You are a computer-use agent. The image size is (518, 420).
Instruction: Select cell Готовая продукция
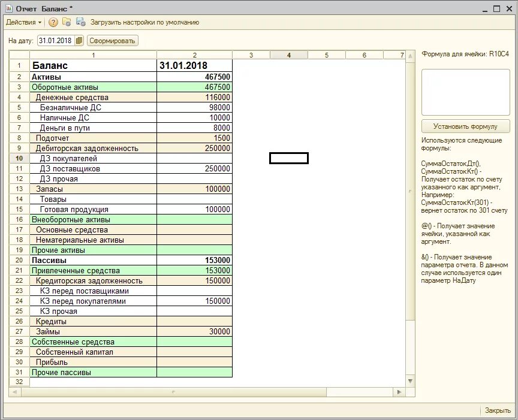point(93,209)
